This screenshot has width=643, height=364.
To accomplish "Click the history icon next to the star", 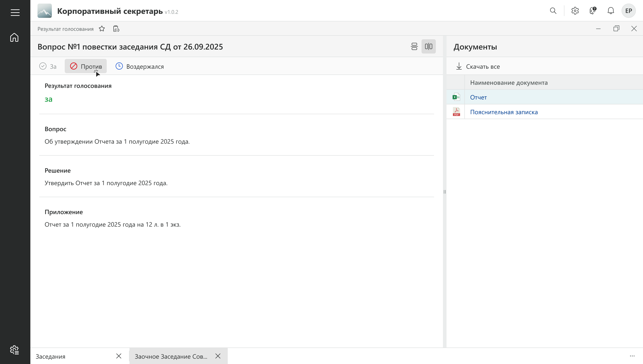I will tap(116, 29).
